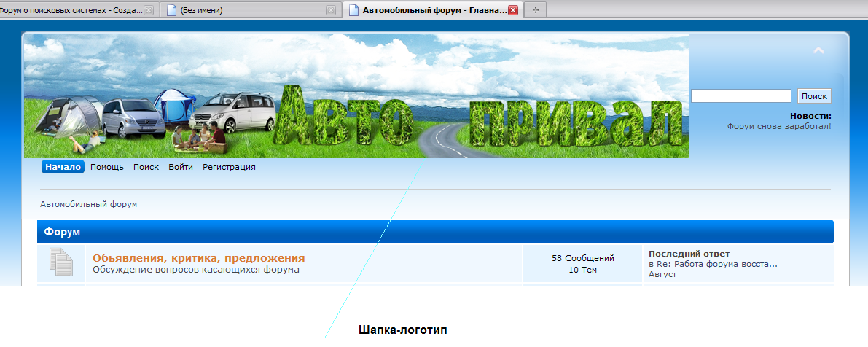
Task: Click the Август date text
Action: [x=662, y=275]
